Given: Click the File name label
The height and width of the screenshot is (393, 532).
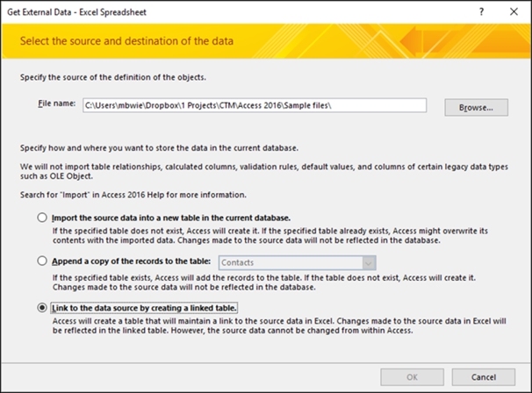Looking at the screenshot, I should tap(57, 104).
